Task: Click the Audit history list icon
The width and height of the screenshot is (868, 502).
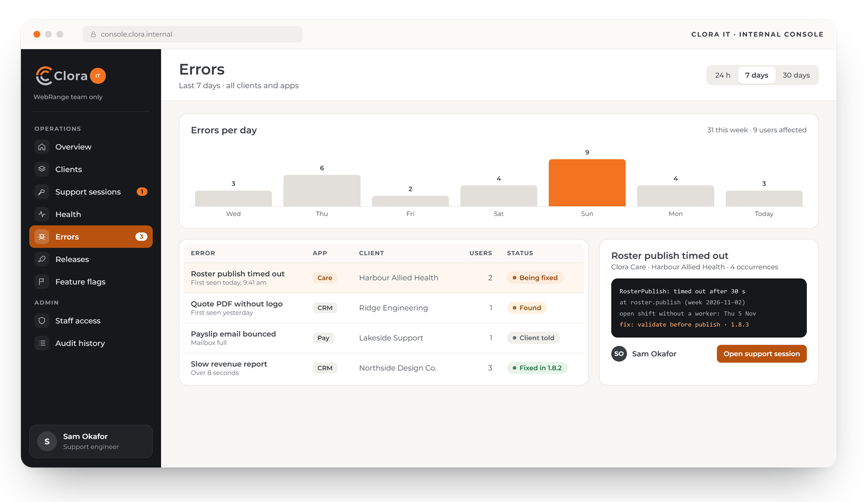Action: 42,343
